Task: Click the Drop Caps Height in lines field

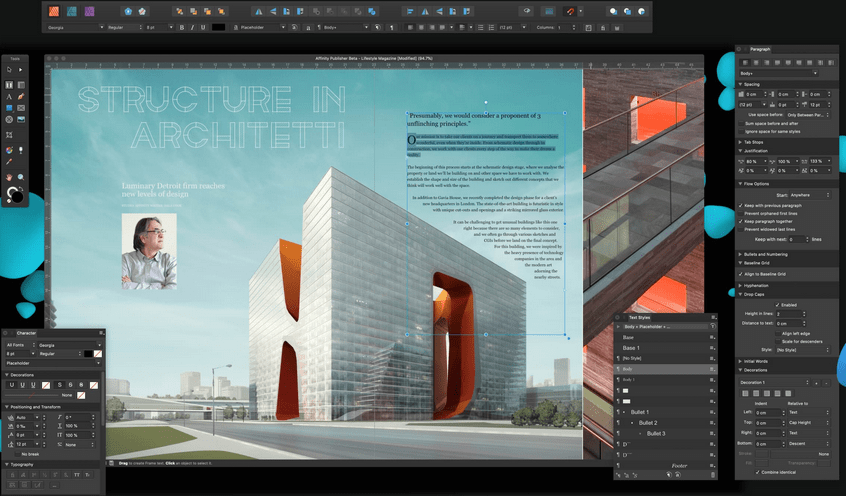Action: coord(791,314)
